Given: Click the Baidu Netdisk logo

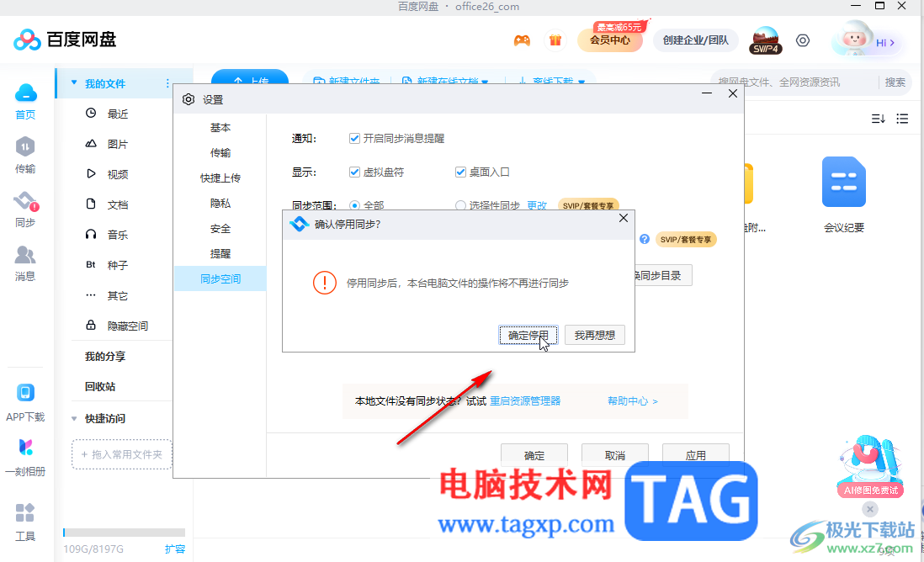Looking at the screenshot, I should [65, 40].
